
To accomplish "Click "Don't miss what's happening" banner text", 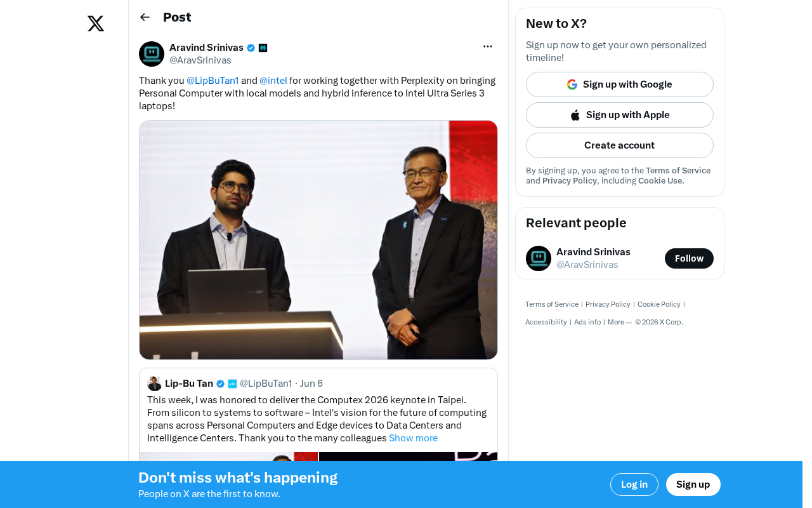I will 238,478.
